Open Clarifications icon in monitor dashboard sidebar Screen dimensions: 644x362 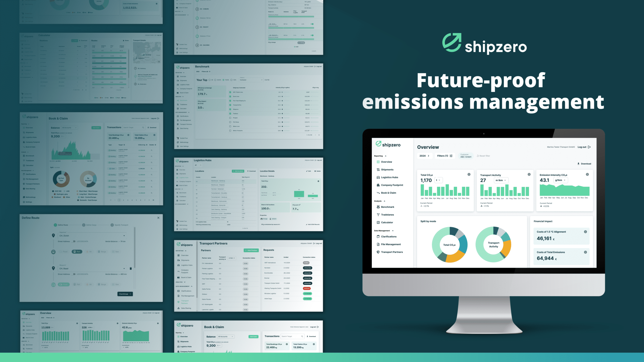pos(378,237)
